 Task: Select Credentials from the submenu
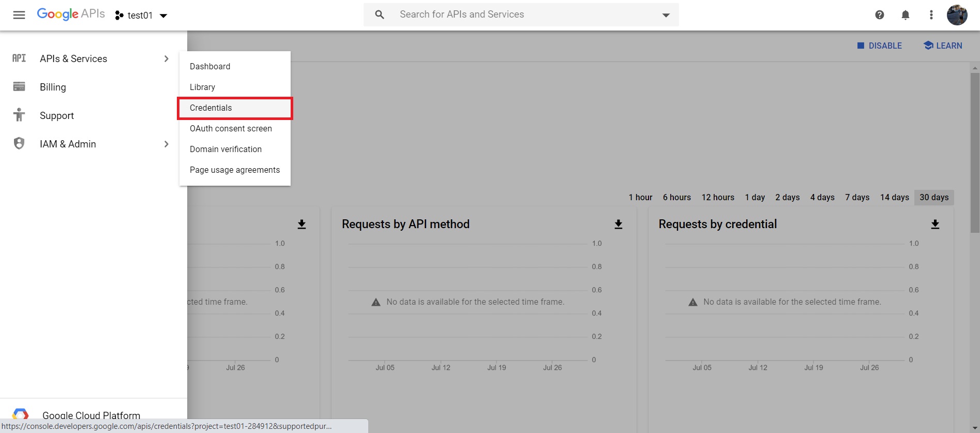(x=235, y=108)
